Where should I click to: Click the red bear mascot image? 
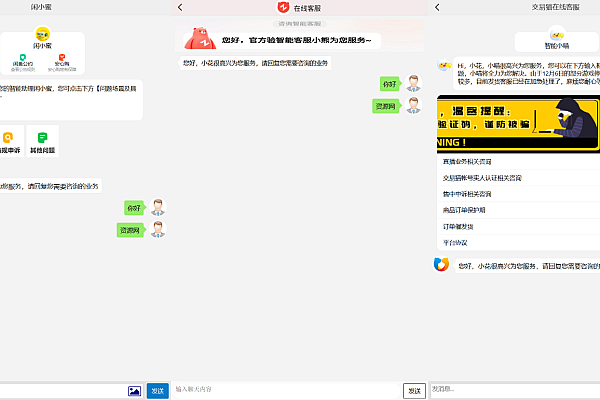pyautogui.click(x=200, y=38)
